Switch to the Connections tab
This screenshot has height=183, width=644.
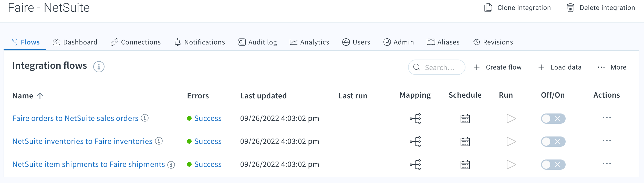pyautogui.click(x=136, y=42)
